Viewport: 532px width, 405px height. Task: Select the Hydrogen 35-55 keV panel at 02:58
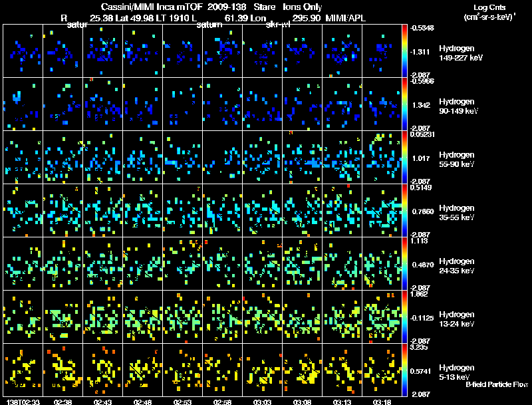(223, 210)
